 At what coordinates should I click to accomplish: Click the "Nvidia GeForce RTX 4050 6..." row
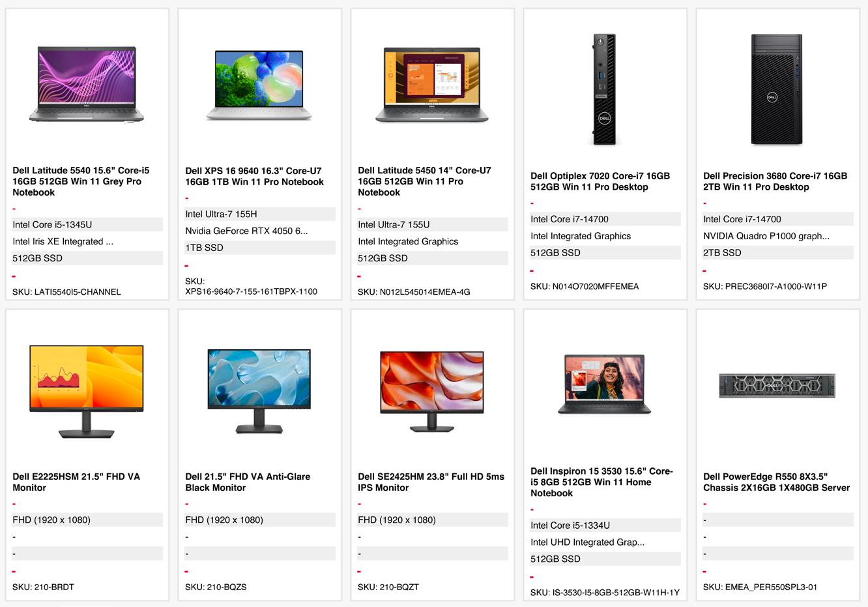260,231
